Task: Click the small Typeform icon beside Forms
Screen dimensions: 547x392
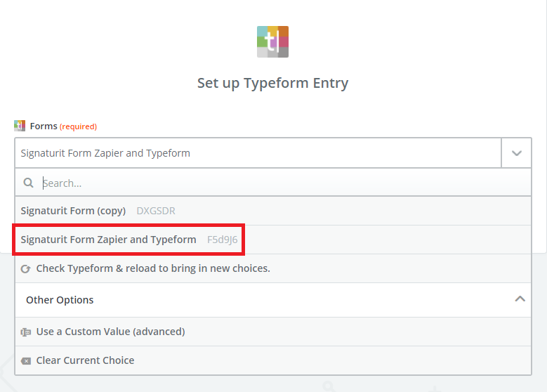Action: (x=20, y=126)
